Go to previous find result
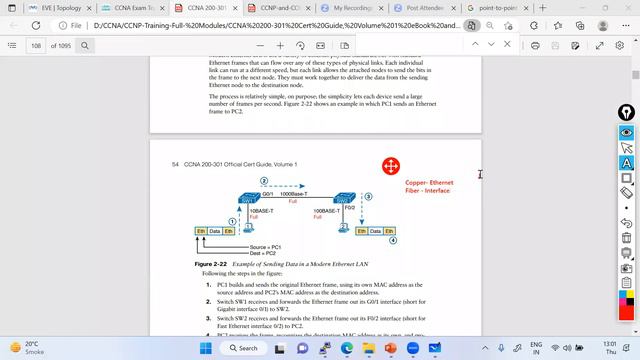Image resolution: width=640 pixels, height=360 pixels. (x=475, y=44)
